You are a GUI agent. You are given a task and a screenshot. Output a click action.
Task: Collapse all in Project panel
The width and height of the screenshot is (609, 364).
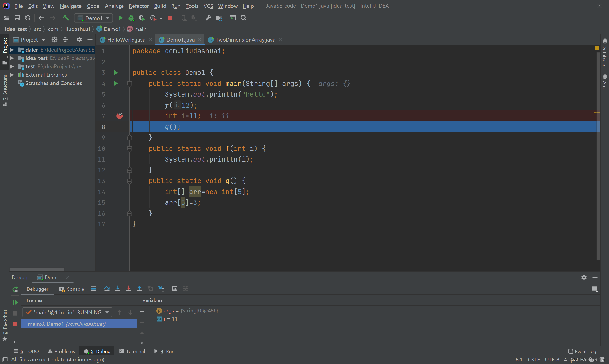coord(65,39)
